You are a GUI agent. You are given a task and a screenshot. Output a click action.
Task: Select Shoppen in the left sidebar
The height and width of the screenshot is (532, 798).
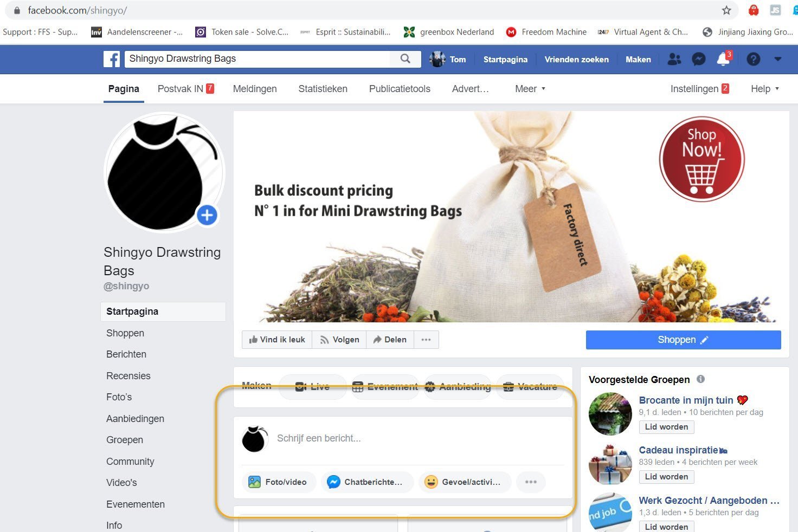125,333
